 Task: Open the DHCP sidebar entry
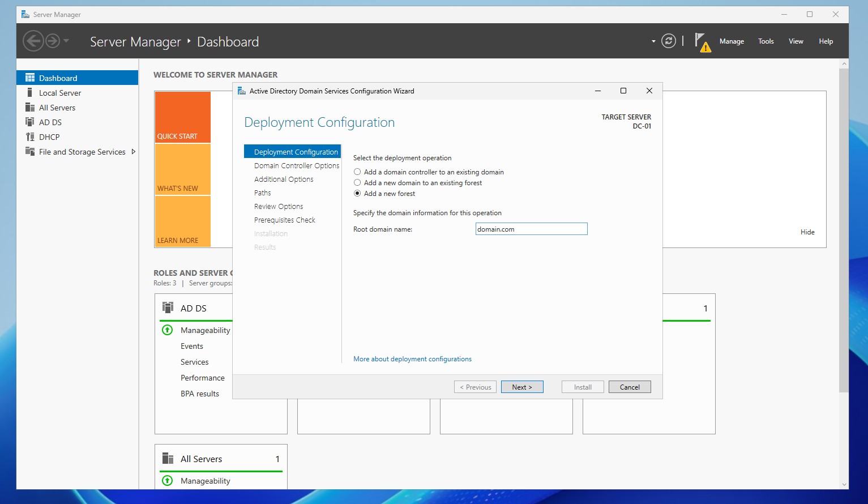coord(49,136)
